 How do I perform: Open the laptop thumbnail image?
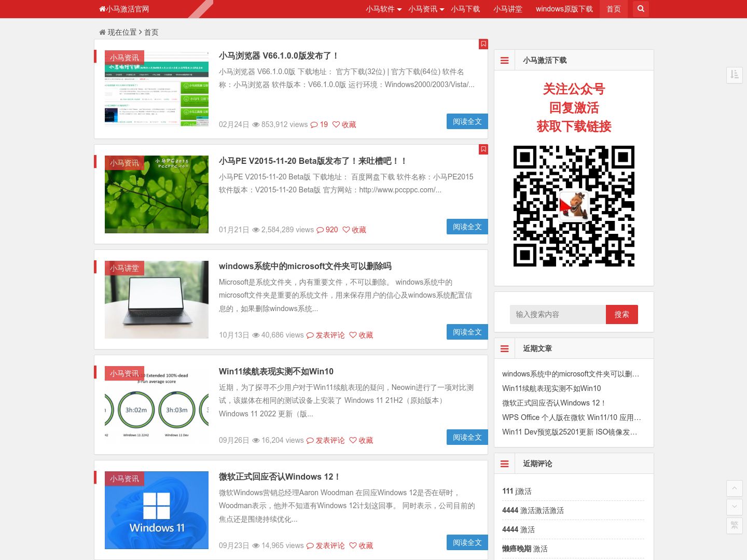point(157,300)
